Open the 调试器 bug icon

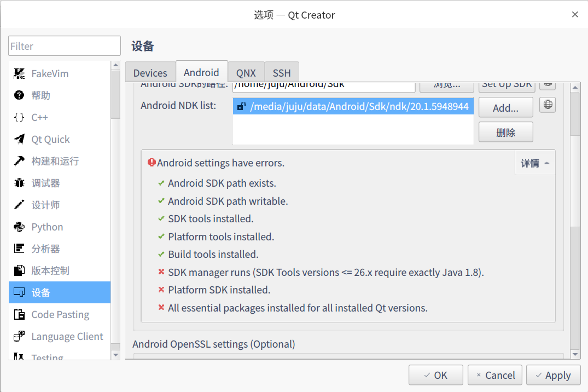[x=19, y=183]
